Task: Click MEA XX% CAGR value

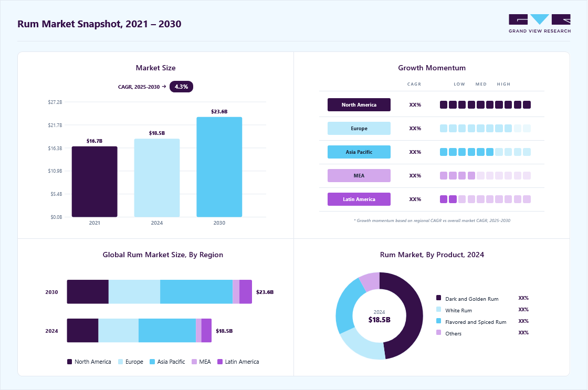Action: click(x=415, y=176)
